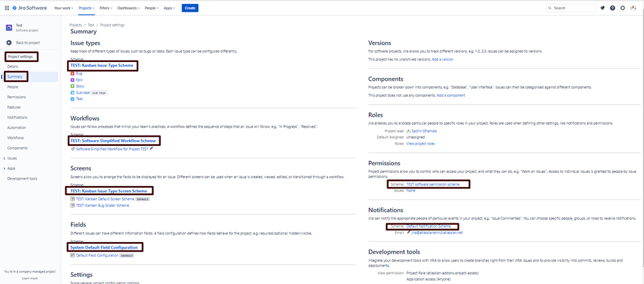Open the user profile avatar
Screen dimensions: 644x284
pos(633,8)
